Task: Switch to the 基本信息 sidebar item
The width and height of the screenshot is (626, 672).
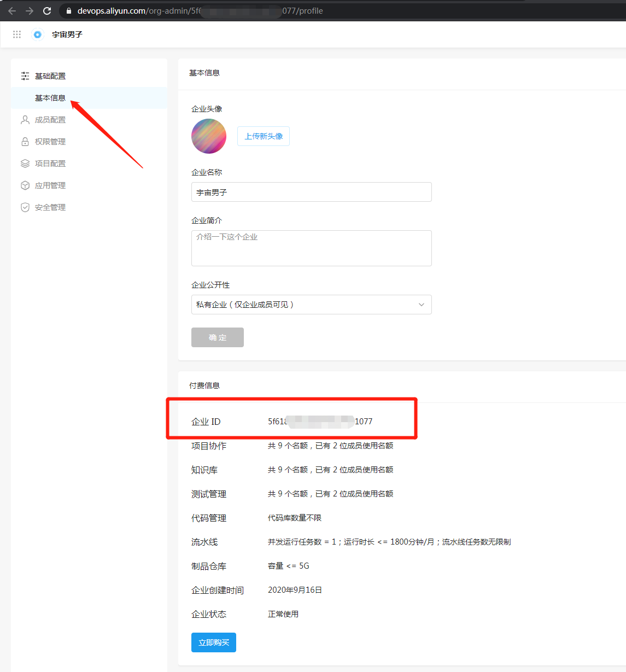Action: pos(50,98)
